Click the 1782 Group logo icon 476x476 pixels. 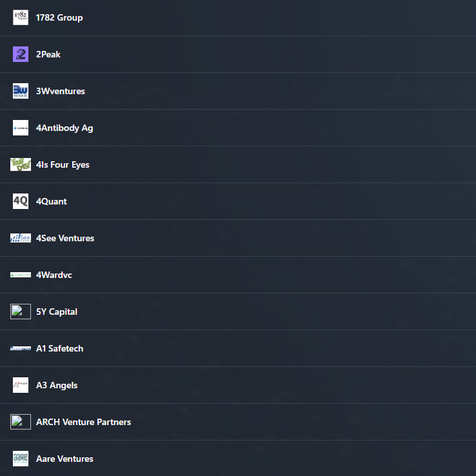click(21, 17)
